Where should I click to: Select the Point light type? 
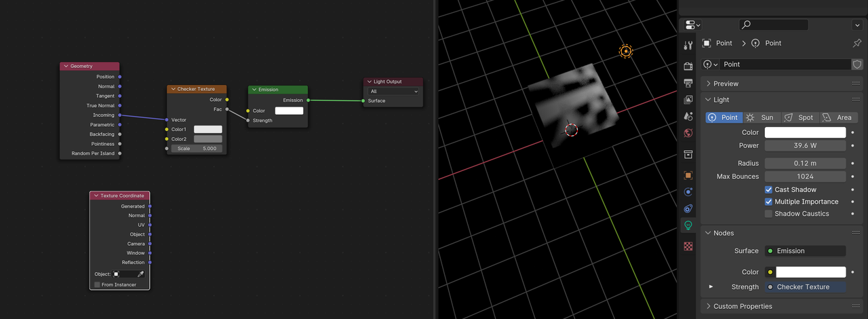click(724, 117)
